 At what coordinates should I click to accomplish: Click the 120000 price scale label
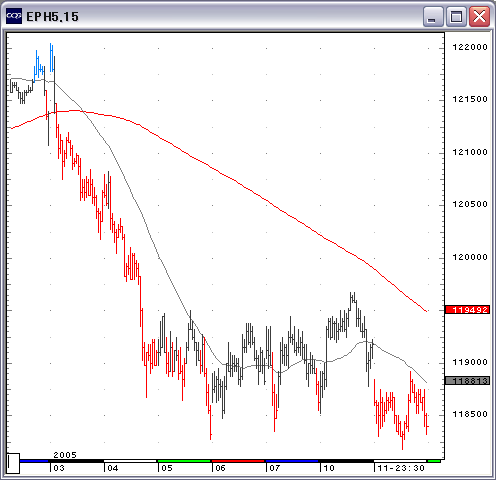pos(470,257)
